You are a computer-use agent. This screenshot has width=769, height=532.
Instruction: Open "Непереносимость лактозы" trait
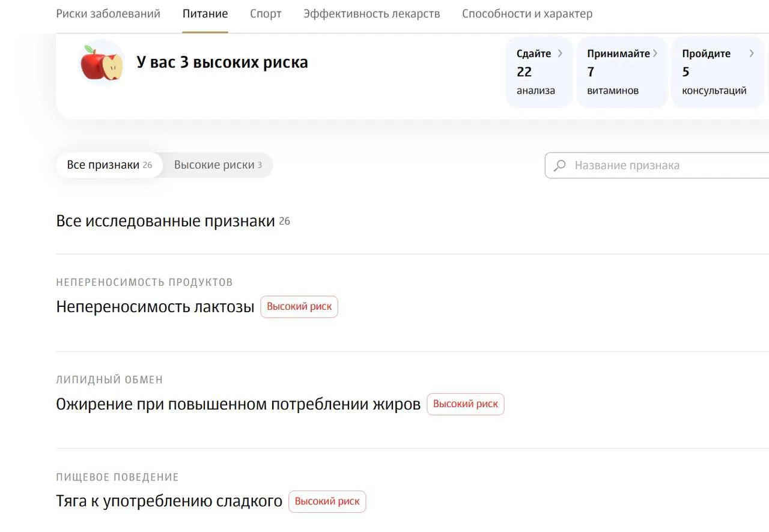click(x=155, y=307)
